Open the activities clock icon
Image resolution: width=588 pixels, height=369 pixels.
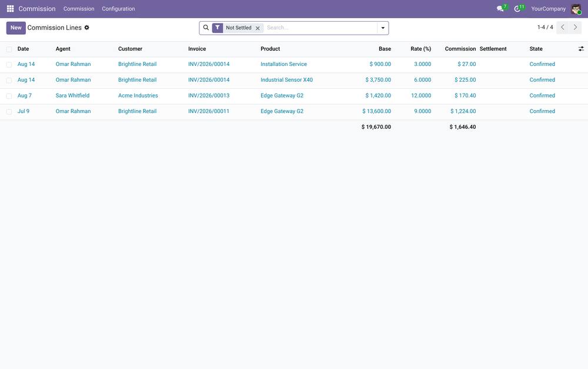tap(517, 9)
